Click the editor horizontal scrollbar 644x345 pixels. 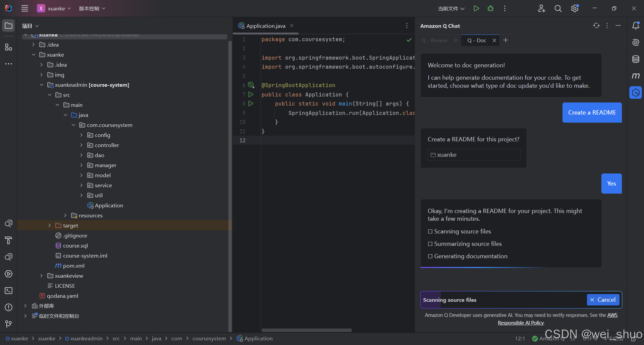(x=306, y=330)
